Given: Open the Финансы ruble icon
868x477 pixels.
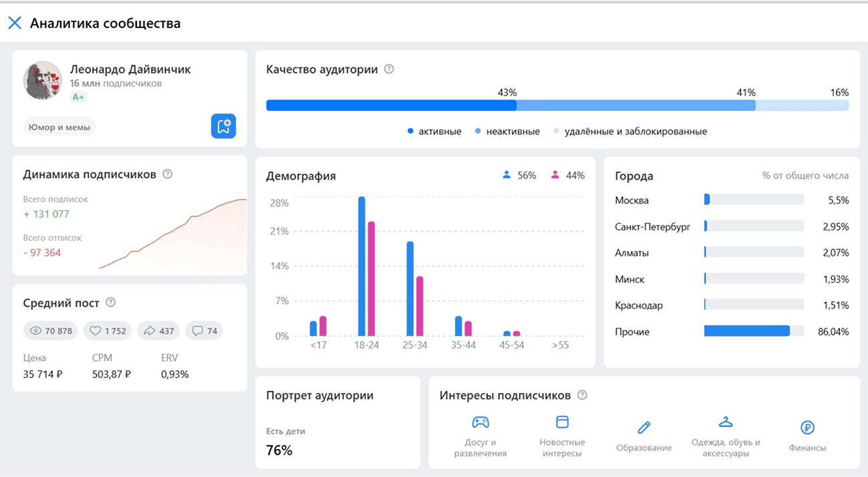Looking at the screenshot, I should pos(807,426).
